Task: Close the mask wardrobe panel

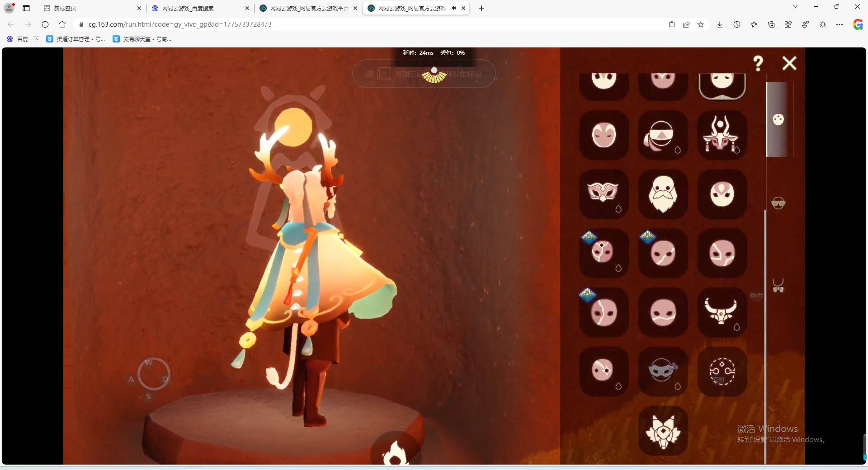Action: click(789, 63)
